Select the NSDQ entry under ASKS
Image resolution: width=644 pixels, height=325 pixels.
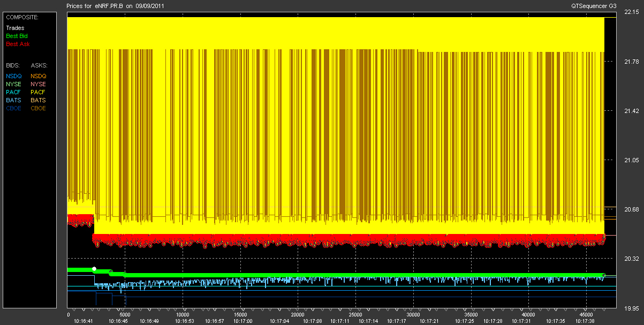point(39,76)
